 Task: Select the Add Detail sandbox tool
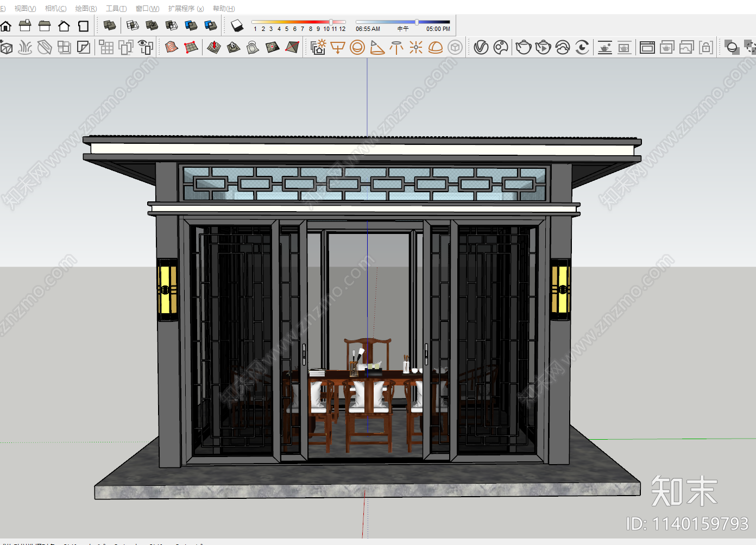coord(273,48)
